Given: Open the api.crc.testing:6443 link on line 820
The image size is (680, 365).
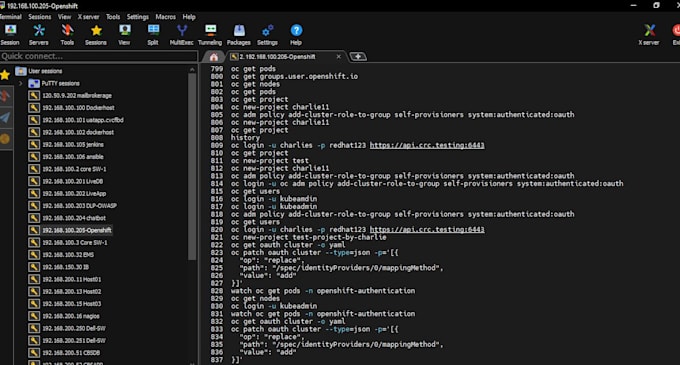Looking at the screenshot, I should click(x=427, y=230).
